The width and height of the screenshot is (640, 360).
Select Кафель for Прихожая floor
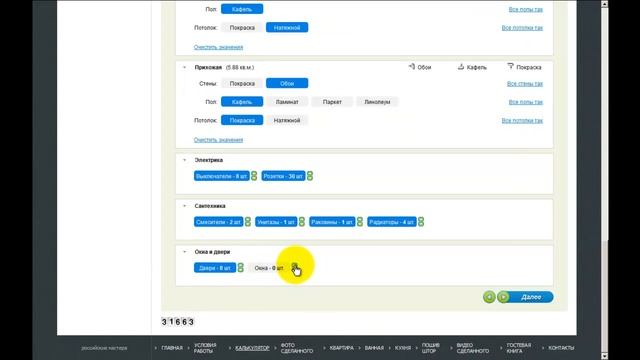coord(242,102)
